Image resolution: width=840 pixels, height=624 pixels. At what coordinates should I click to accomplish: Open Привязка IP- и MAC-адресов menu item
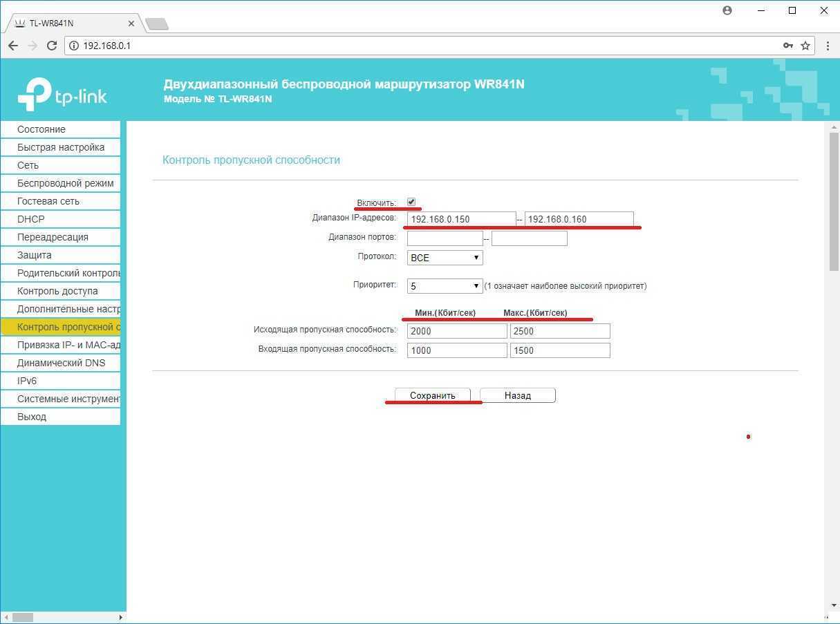point(61,345)
